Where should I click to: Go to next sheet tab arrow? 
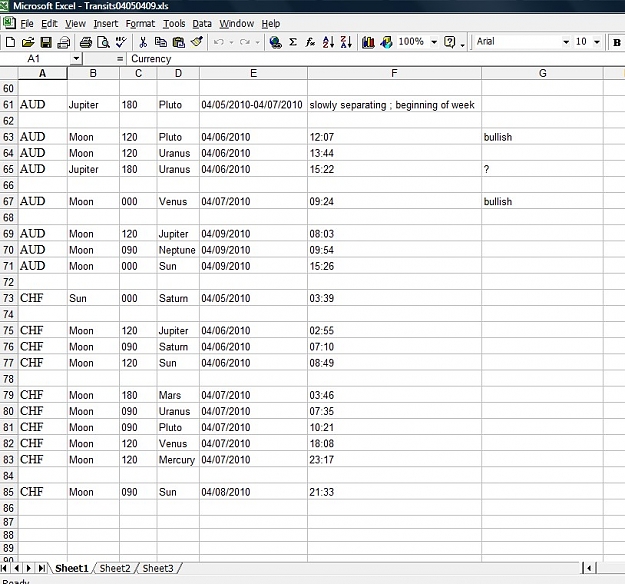(x=29, y=568)
